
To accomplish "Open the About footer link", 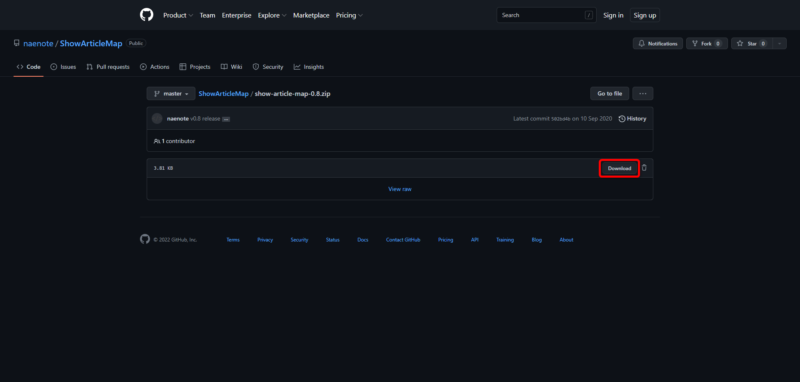I will [x=566, y=240].
